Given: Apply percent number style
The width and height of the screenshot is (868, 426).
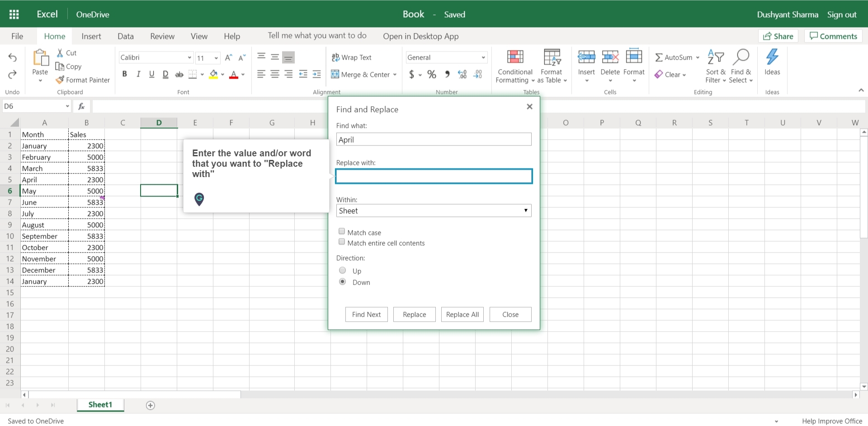Looking at the screenshot, I should click(431, 74).
